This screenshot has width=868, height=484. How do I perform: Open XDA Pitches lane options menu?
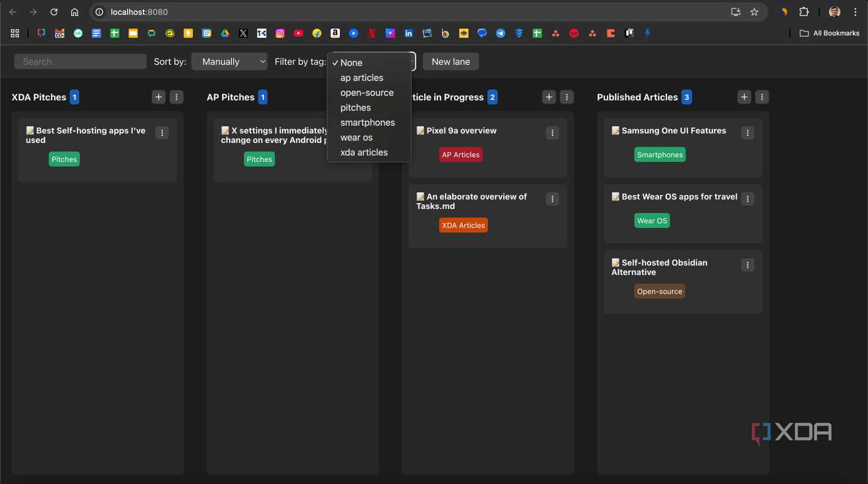tap(176, 97)
